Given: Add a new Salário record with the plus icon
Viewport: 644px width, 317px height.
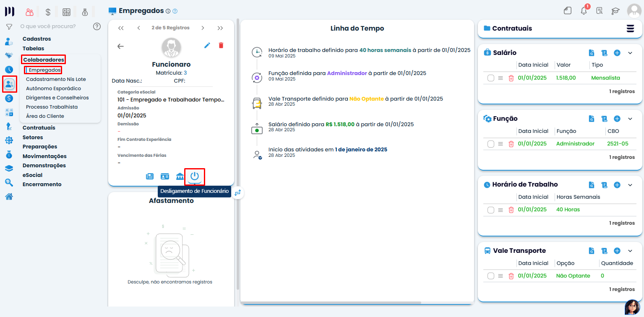Looking at the screenshot, I should 617,53.
